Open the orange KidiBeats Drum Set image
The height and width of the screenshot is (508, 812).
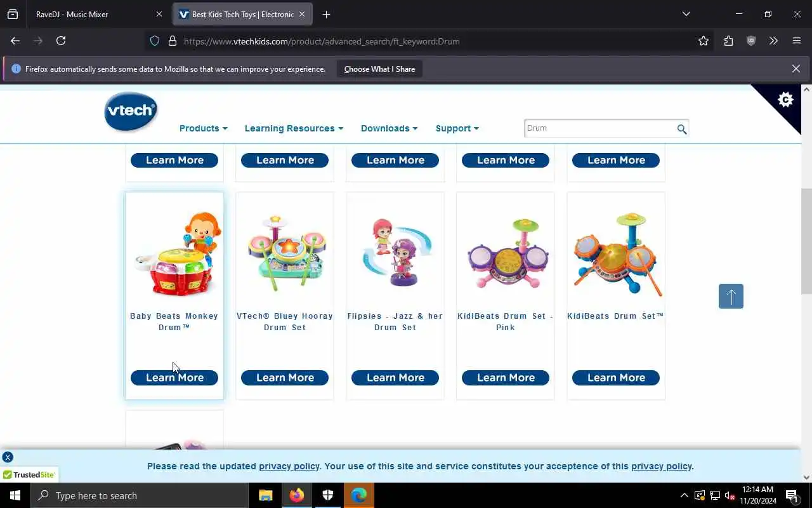click(618, 254)
